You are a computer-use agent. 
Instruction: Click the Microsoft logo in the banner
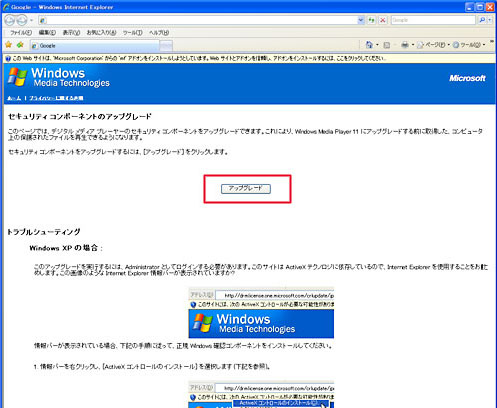[467, 78]
